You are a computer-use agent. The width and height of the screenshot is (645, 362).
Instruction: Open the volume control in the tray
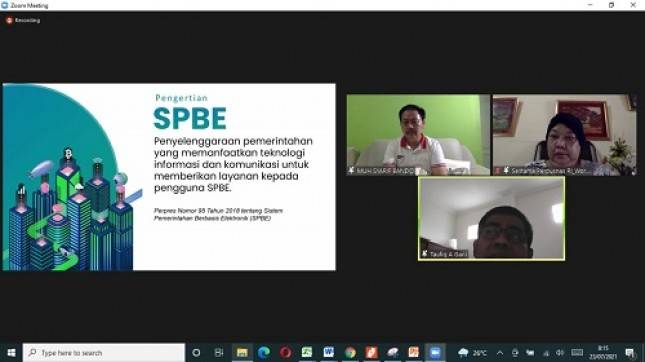(560, 353)
